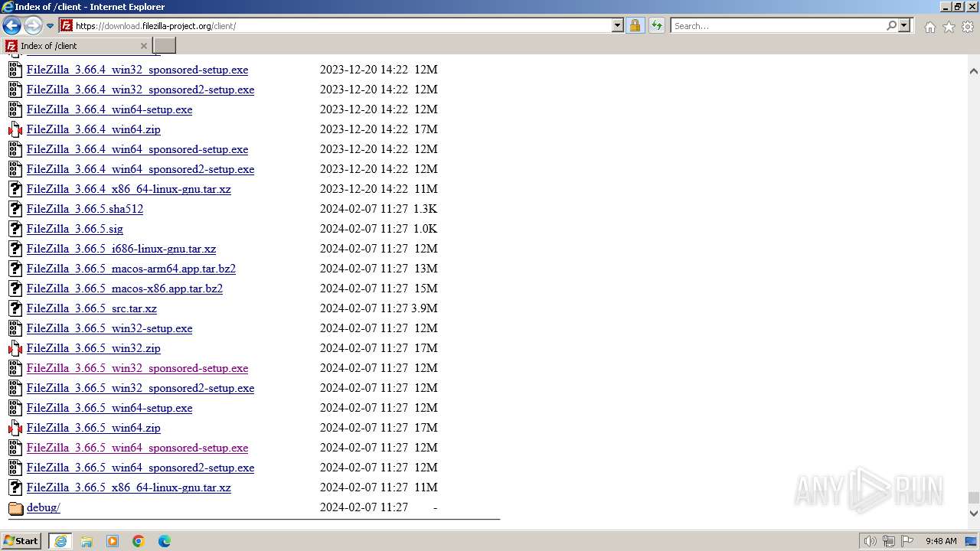The height and width of the screenshot is (551, 980).
Task: Open a new blank tab
Action: click(x=165, y=46)
